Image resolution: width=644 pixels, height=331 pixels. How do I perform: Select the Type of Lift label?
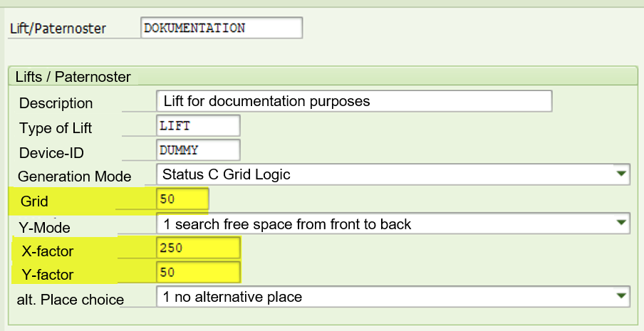coord(56,128)
